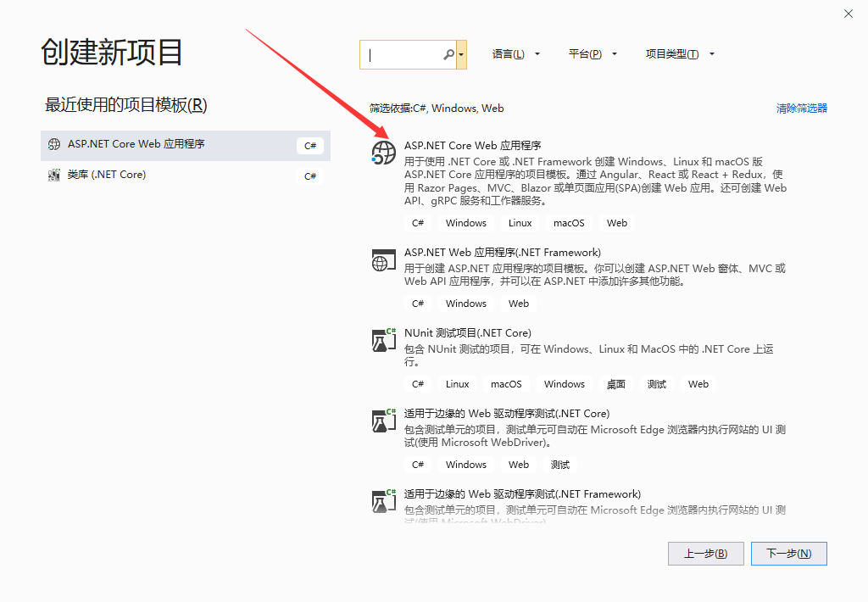Viewport: 868px width, 602px height.
Task: Click the Windows tag under ASP.NET Core Web 应用程序
Action: pos(466,223)
